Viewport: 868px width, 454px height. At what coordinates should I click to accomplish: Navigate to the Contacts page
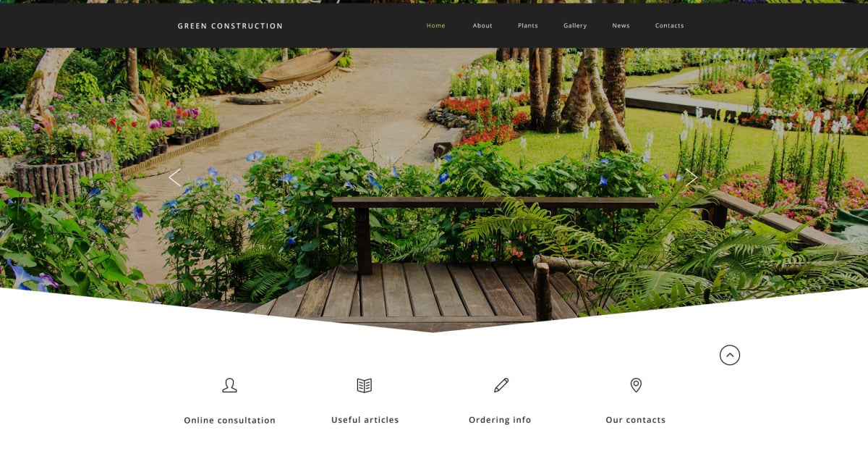point(669,25)
